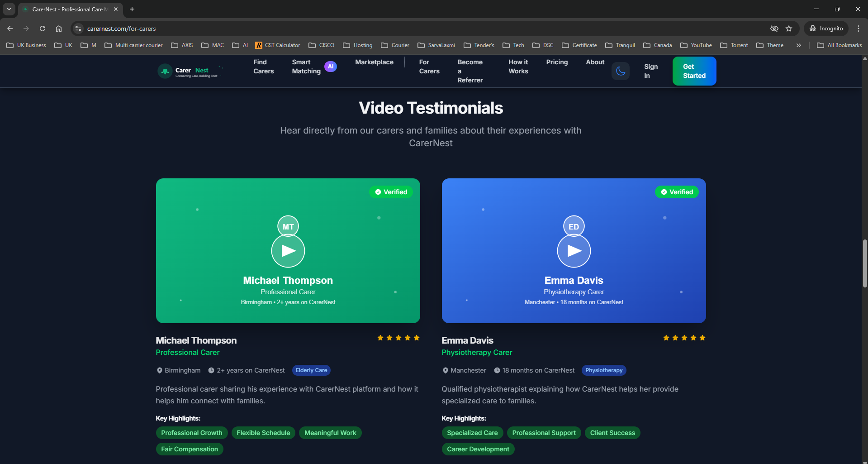Open the About page
The width and height of the screenshot is (868, 464).
[595, 62]
